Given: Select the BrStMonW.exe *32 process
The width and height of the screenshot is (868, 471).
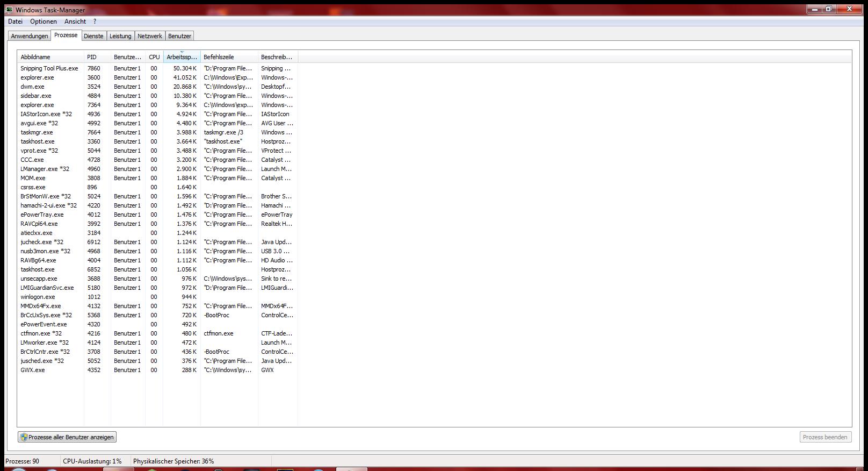Looking at the screenshot, I should pos(157,196).
